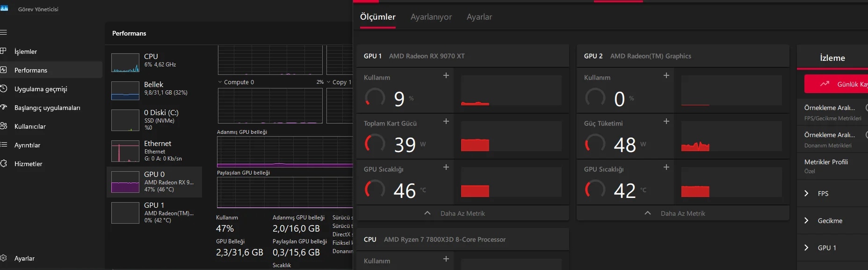The height and width of the screenshot is (270, 868).
Task: Collapse GPU 1 with Daha Az Metrik
Action: (462, 213)
